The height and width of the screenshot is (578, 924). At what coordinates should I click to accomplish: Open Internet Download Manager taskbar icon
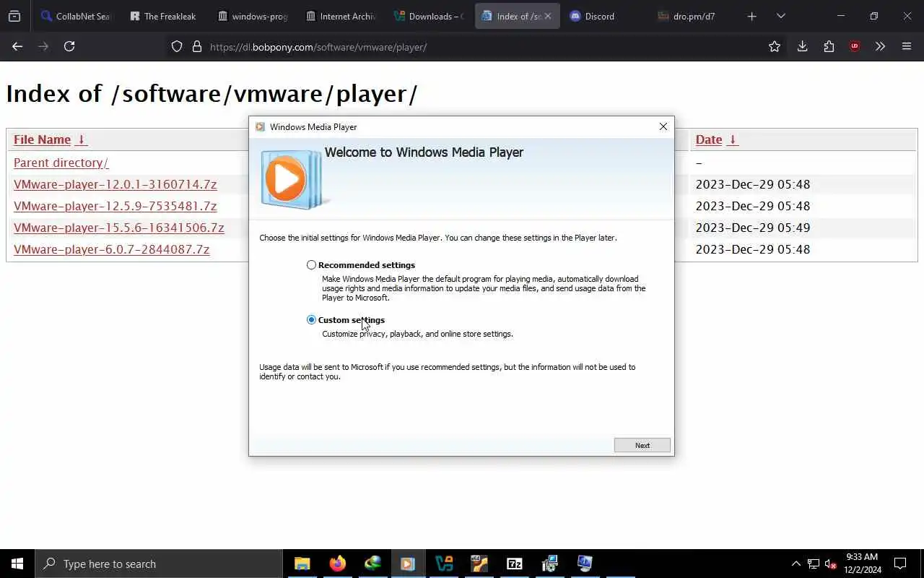[x=372, y=564]
